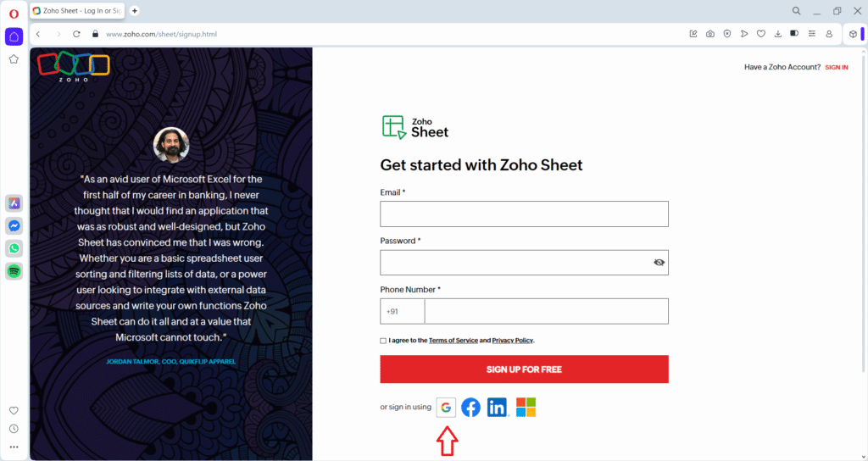Image resolution: width=868 pixels, height=461 pixels.
Task: Open Messenger in the Opera sidebar
Action: pyautogui.click(x=14, y=226)
